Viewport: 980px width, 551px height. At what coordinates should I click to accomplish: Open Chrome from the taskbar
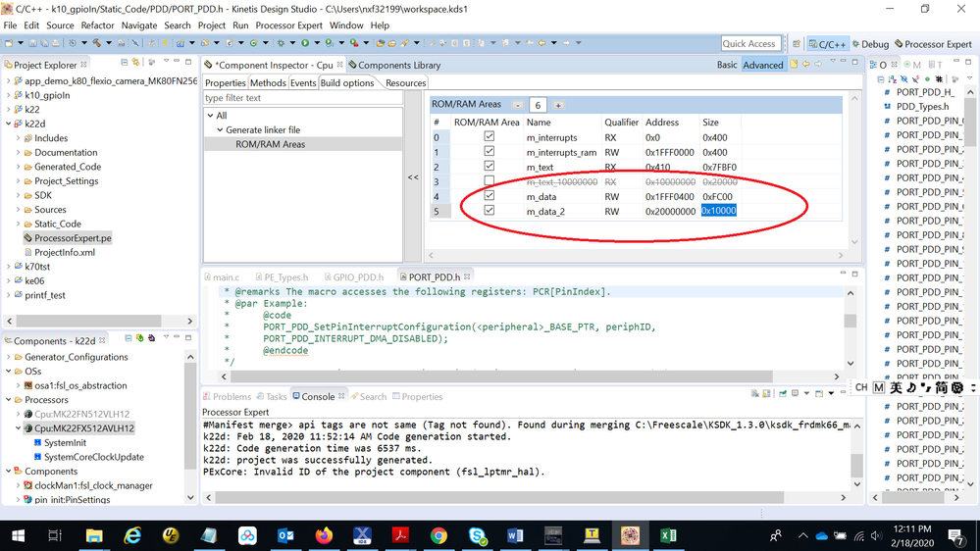tap(438, 535)
